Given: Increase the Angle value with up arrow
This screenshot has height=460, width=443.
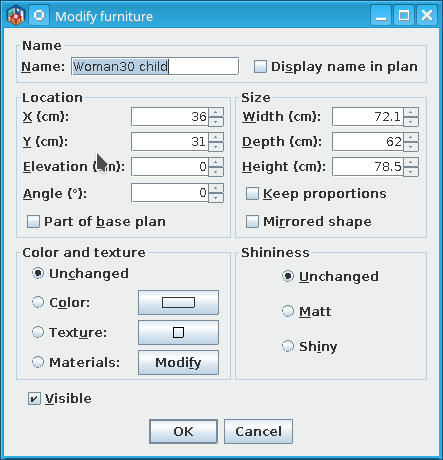Looking at the screenshot, I should (216, 189).
